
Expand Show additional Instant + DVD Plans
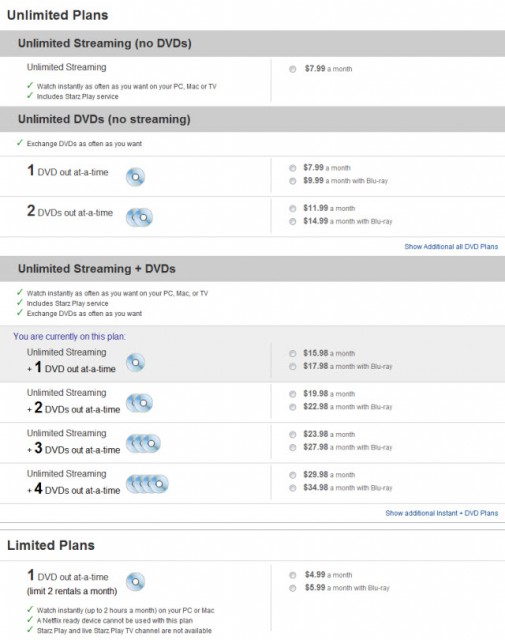(x=442, y=513)
